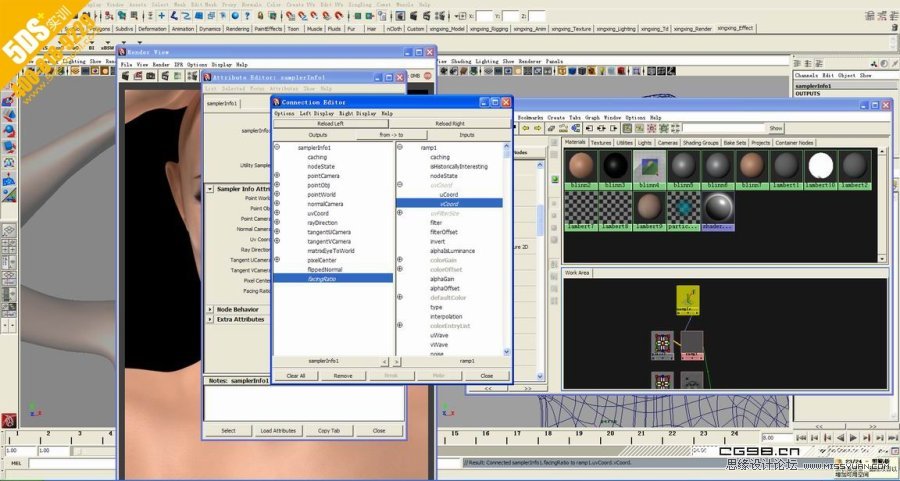Image resolution: width=900 pixels, height=481 pixels.
Task: Collapse the Sampler Info Attributes section
Action: (210, 188)
